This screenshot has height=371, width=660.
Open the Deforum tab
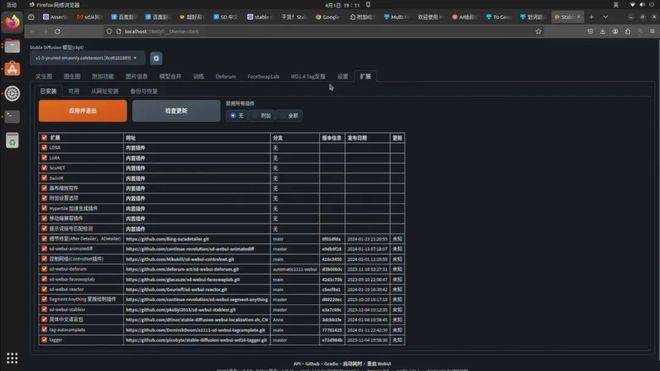click(x=226, y=77)
